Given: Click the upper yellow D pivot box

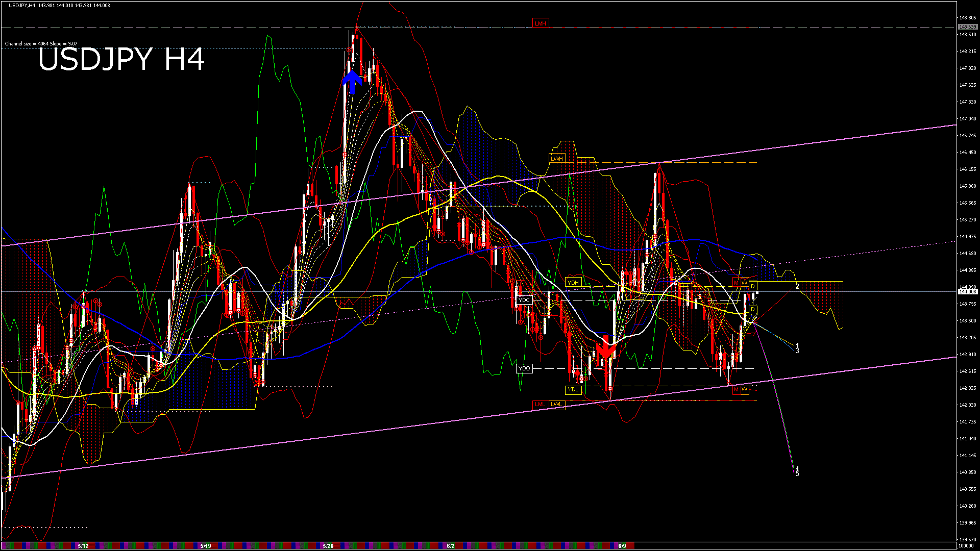Looking at the screenshot, I should click(x=752, y=286).
